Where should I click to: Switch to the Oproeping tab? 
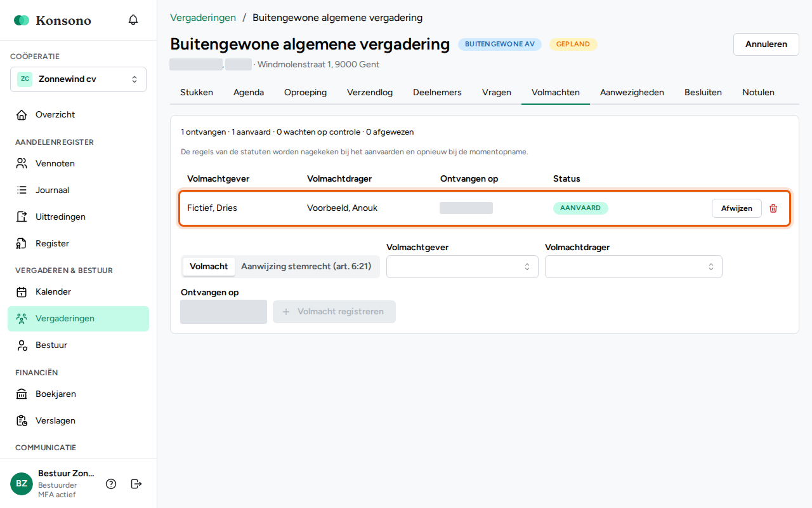click(305, 93)
